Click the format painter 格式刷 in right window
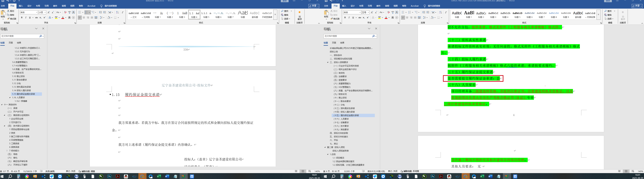The height and width of the screenshot is (179, 644). [335, 19]
